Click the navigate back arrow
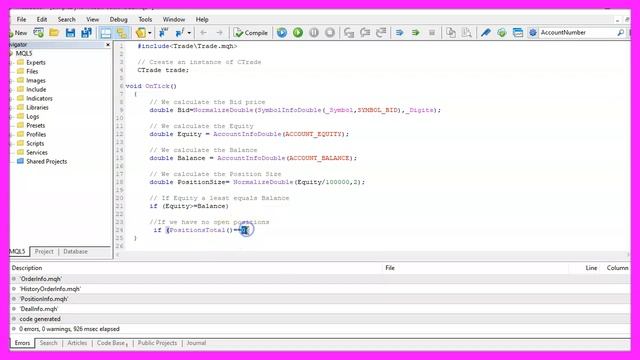 coord(203,33)
